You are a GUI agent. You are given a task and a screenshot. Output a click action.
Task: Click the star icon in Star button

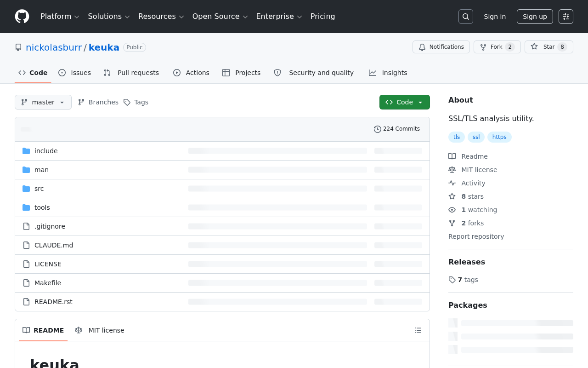coord(534,47)
